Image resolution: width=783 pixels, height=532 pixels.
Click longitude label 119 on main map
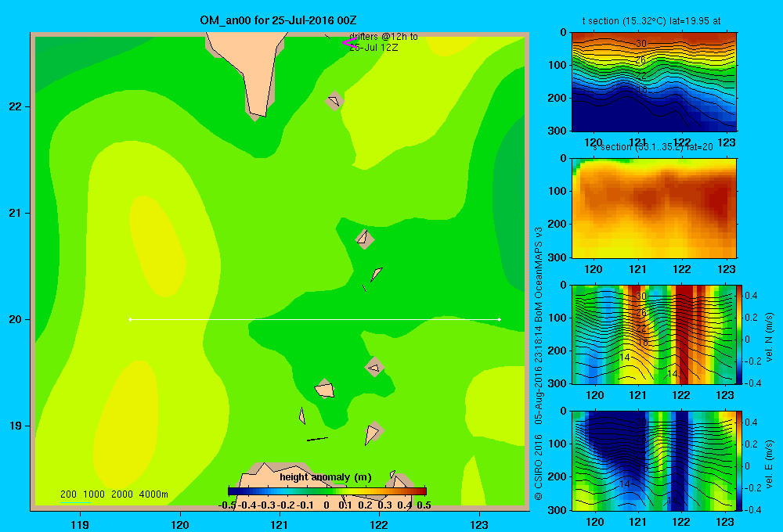pos(80,524)
